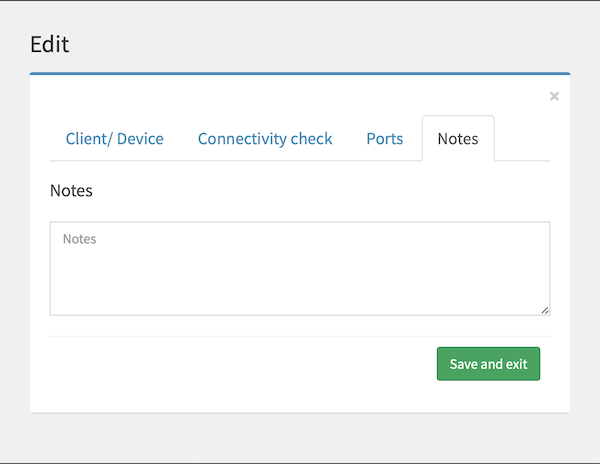Dismiss the panel using the top-right cross

(554, 97)
